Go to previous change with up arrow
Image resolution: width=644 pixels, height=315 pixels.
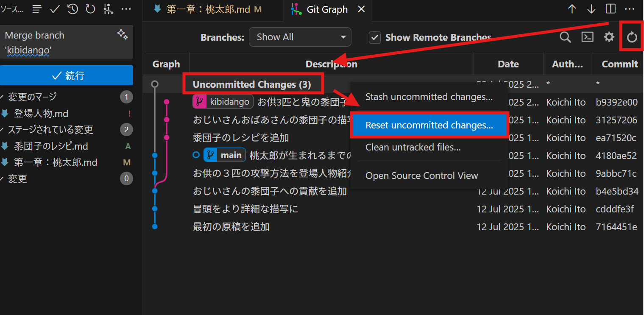[x=572, y=9]
